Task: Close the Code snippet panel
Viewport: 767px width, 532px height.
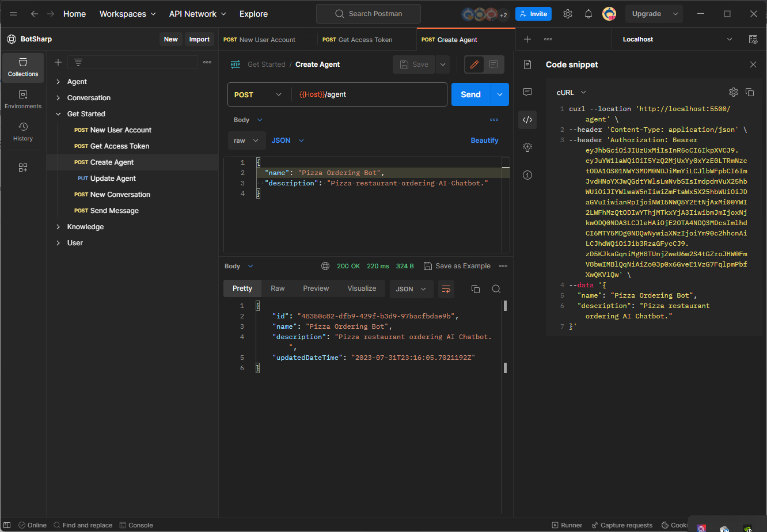Action: coord(753,64)
